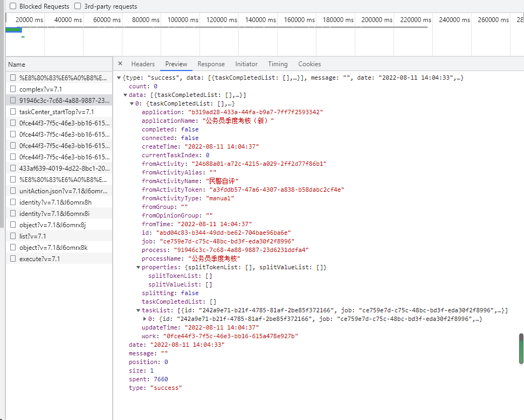Expand the first taskList item object
This screenshot has width=524, height=420.
[145, 319]
